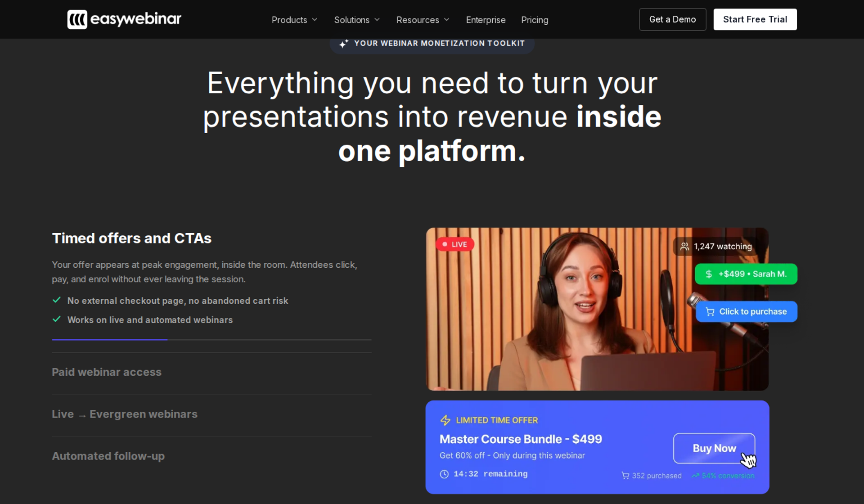Click the live webinar video thumbnail

597,309
